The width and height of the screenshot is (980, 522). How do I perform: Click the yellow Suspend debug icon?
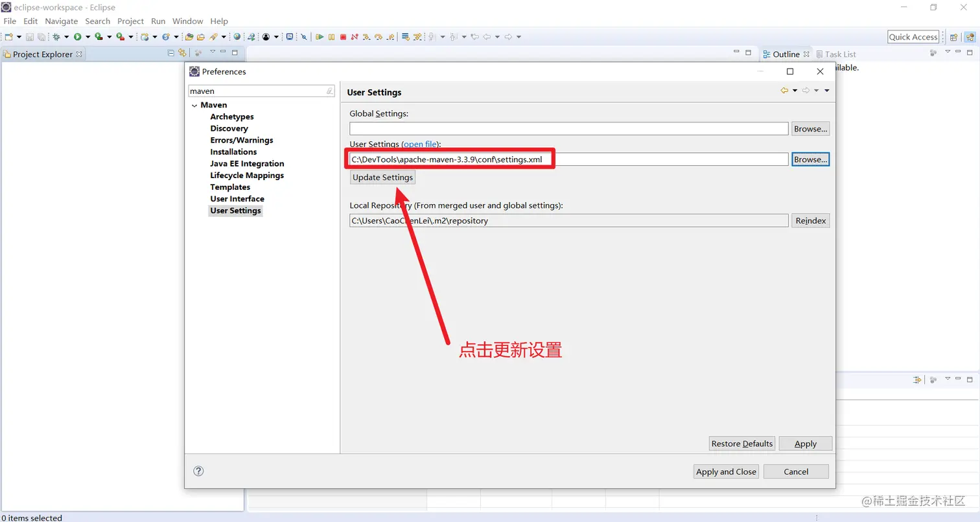coord(331,37)
